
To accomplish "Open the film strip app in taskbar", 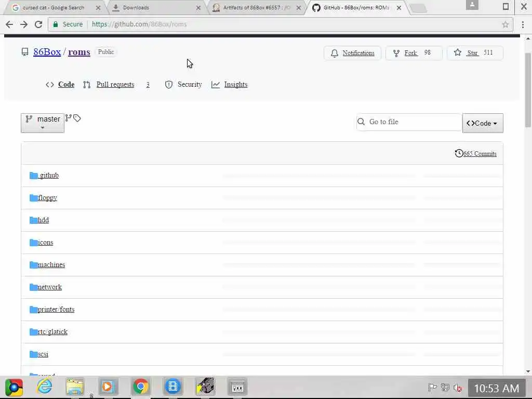I will click(x=172, y=387).
